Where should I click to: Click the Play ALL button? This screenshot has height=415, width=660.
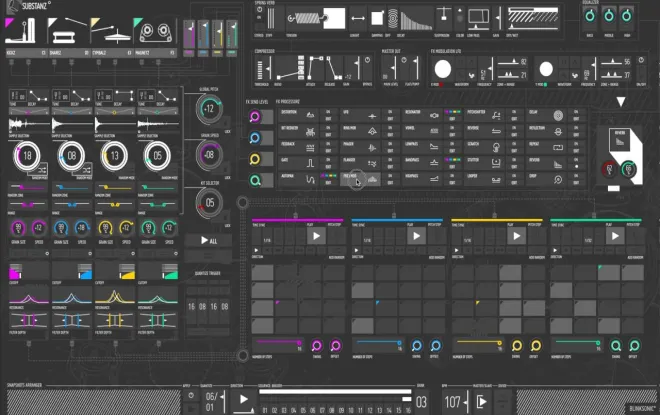[x=208, y=240]
